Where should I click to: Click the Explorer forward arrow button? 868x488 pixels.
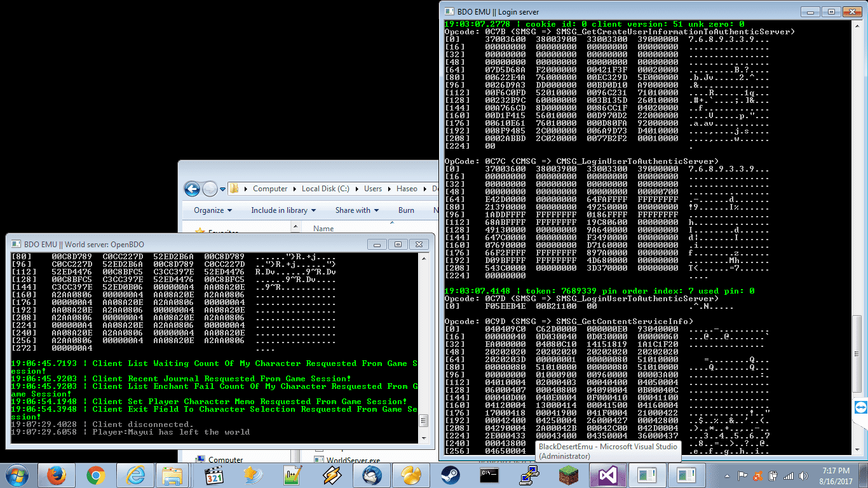coord(210,189)
